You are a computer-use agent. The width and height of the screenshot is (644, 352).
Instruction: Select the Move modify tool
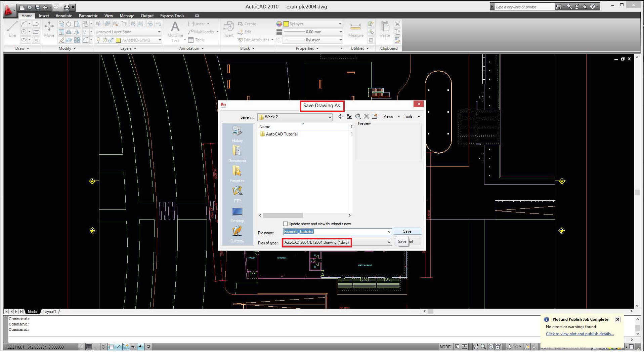pyautogui.click(x=49, y=29)
